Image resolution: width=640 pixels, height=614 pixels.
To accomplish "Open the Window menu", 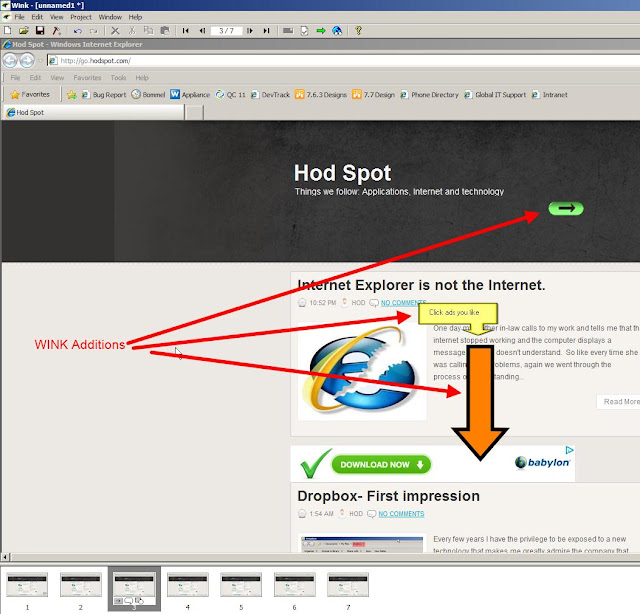I will (x=110, y=17).
